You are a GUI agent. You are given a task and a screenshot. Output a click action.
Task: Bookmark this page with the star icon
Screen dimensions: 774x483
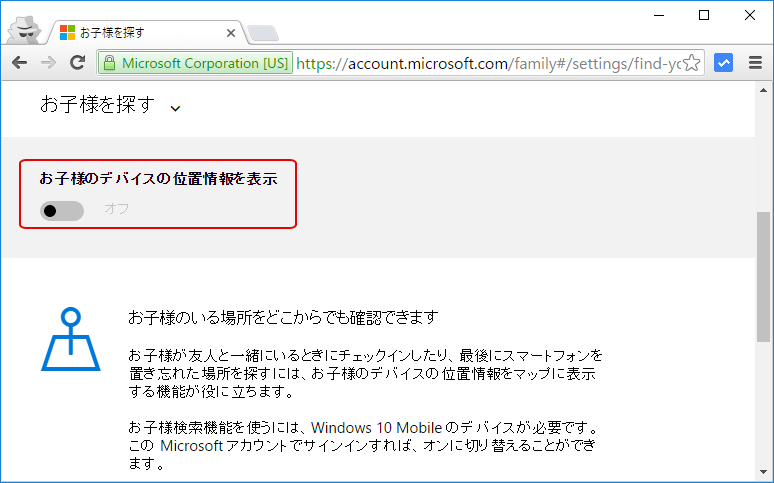[692, 63]
